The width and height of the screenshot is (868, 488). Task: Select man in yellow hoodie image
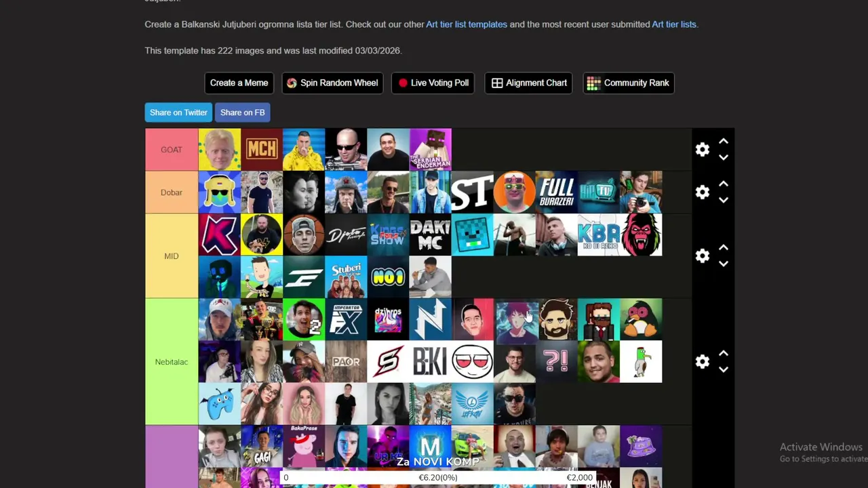(x=304, y=150)
